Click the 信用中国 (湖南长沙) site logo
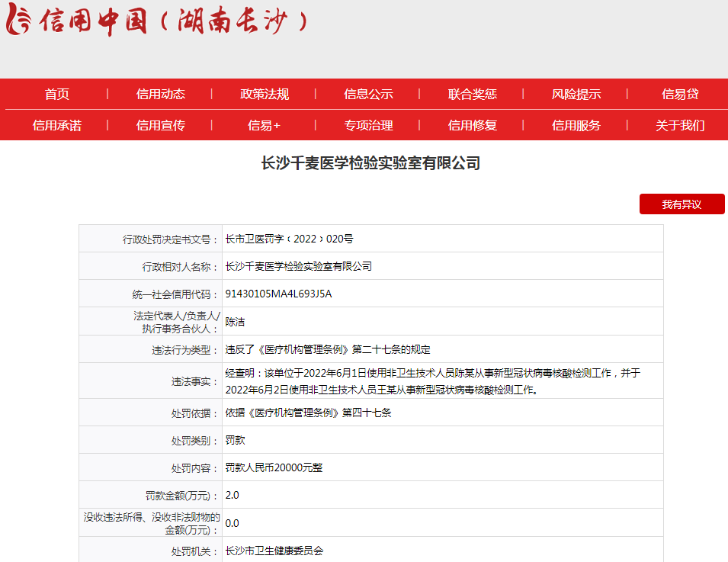728x562 pixels. [156, 20]
